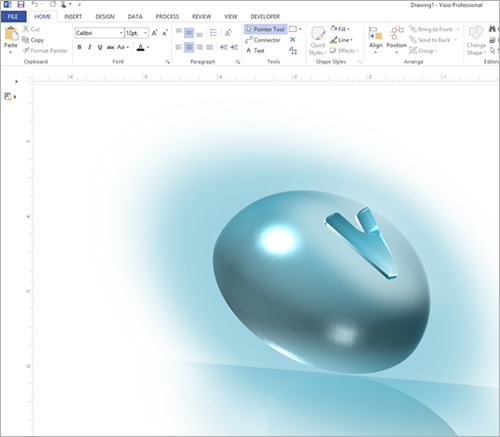Select the Pointer Tool
The image size is (500, 437).
(265, 29)
